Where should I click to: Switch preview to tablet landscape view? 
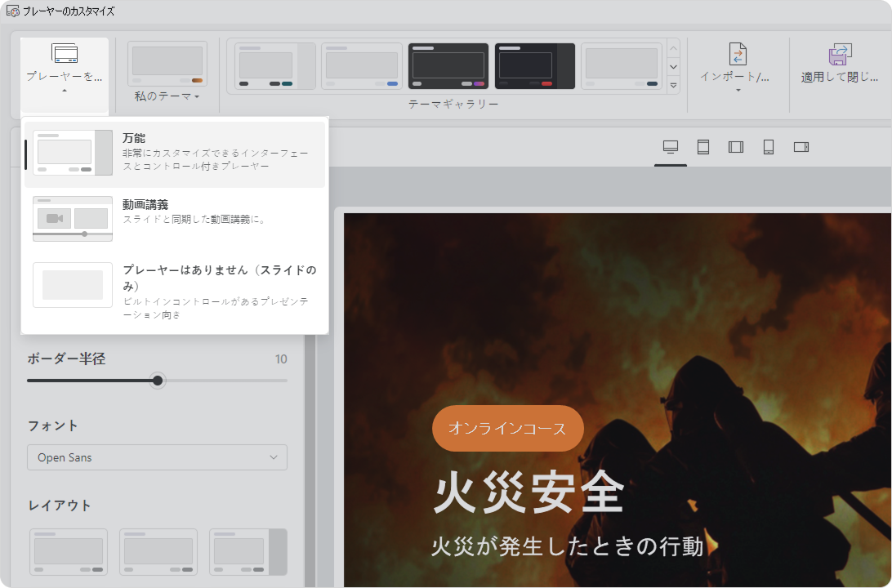[735, 147]
